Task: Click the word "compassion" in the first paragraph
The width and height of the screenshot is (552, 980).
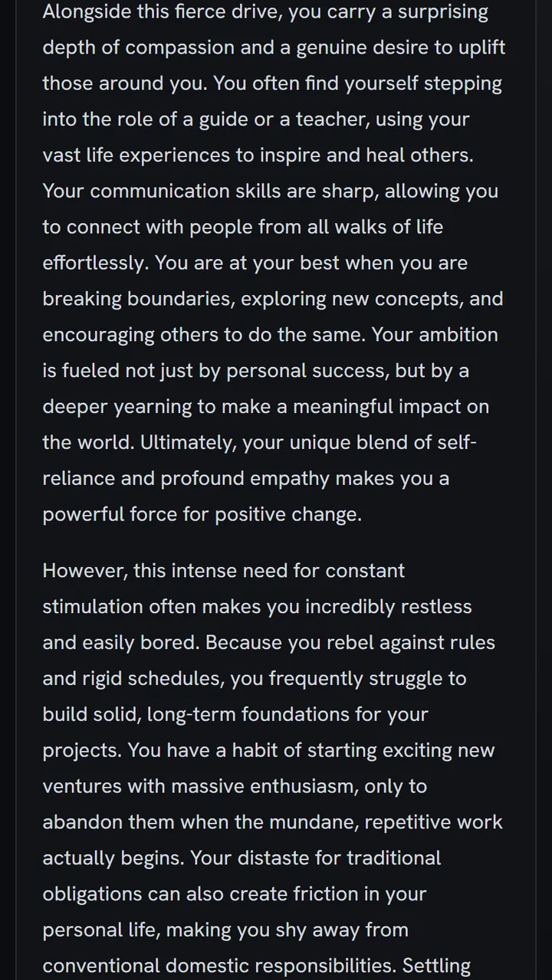Action: coord(180,48)
